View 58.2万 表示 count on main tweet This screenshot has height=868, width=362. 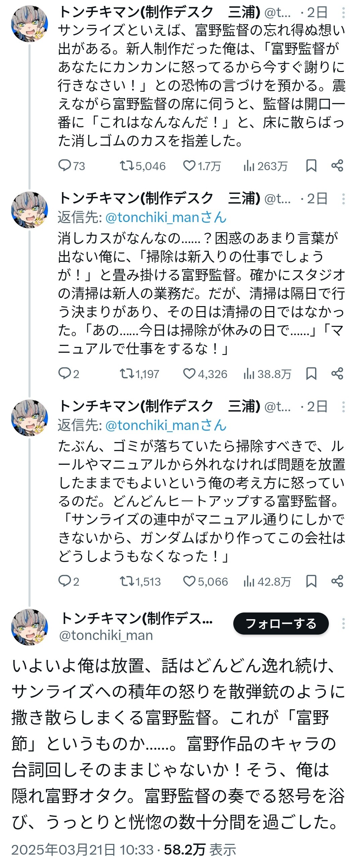tap(200, 850)
